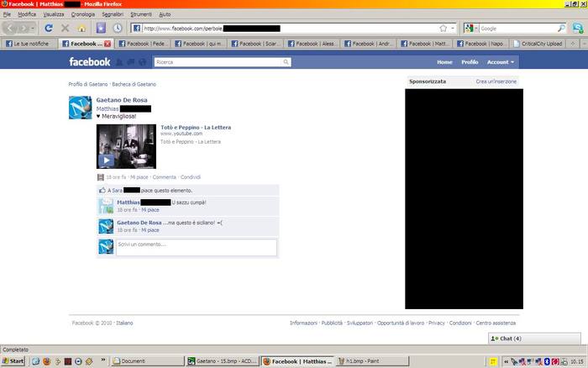Open the Segnalibri menu
This screenshot has width=588, height=368.
point(113,14)
